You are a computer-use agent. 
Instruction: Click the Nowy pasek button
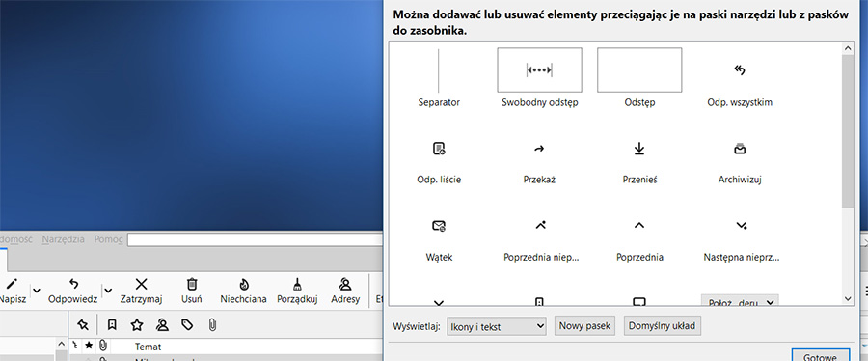point(584,325)
